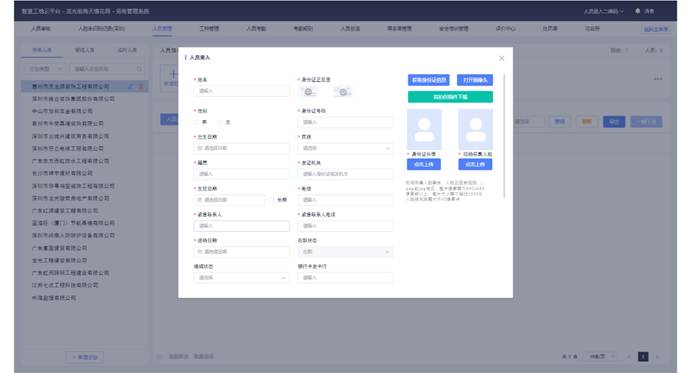
Task: Click the on-site capture photo placeholder
Action: click(476, 130)
